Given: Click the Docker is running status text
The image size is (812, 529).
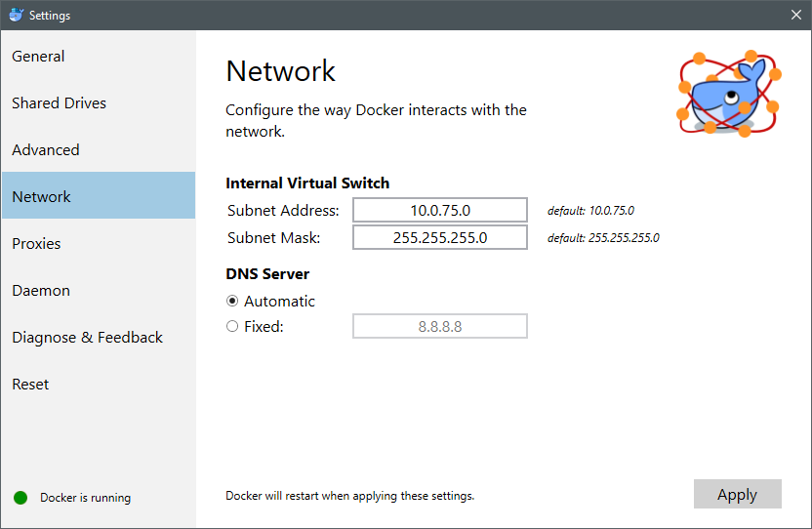Looking at the screenshot, I should 86,498.
